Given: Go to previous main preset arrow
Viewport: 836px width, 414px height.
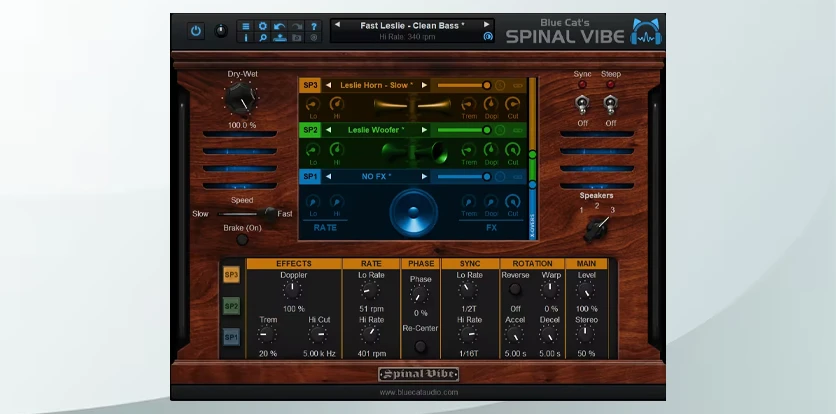Looking at the screenshot, I should [337, 25].
